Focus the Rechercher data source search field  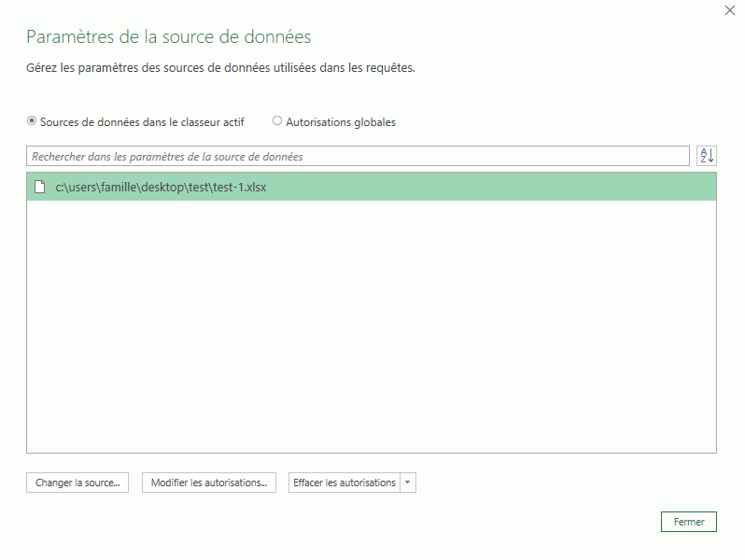pyautogui.click(x=355, y=157)
